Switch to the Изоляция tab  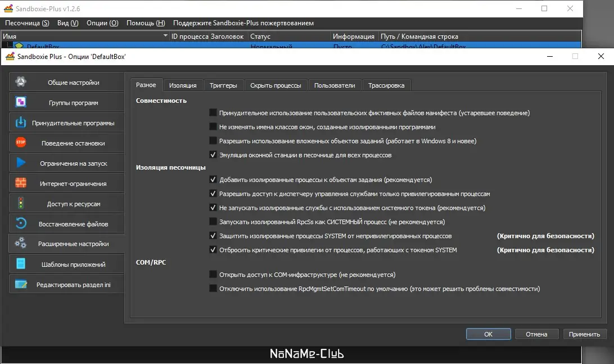coord(183,85)
